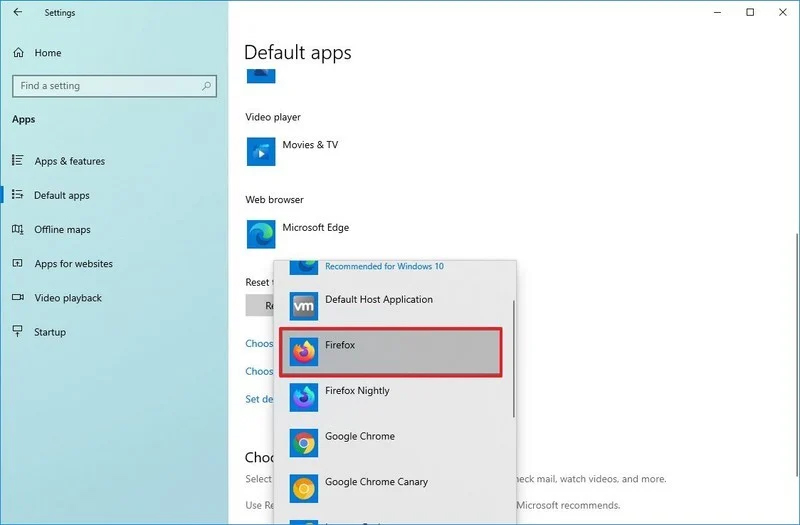This screenshot has height=525, width=800.
Task: Click the Google Chrome Canary icon
Action: [304, 489]
